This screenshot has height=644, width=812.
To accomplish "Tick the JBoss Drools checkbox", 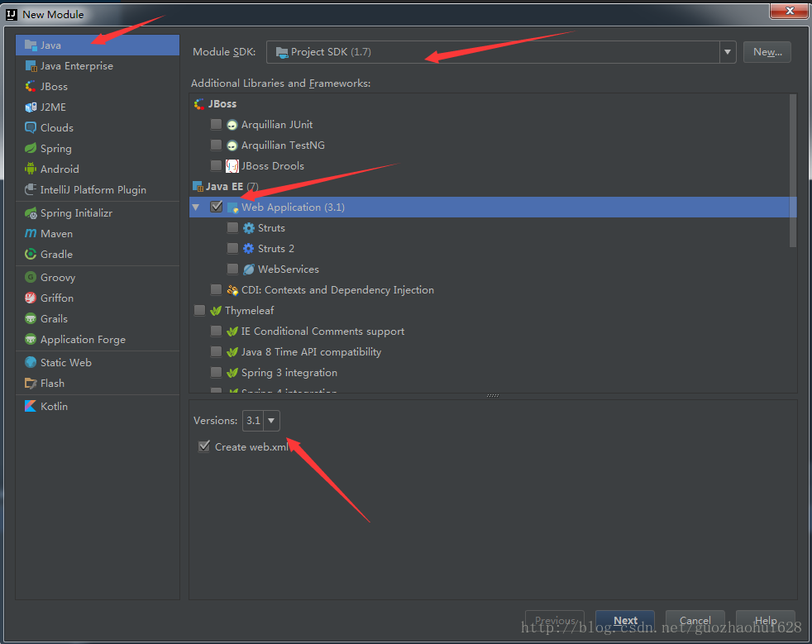I will click(x=216, y=165).
